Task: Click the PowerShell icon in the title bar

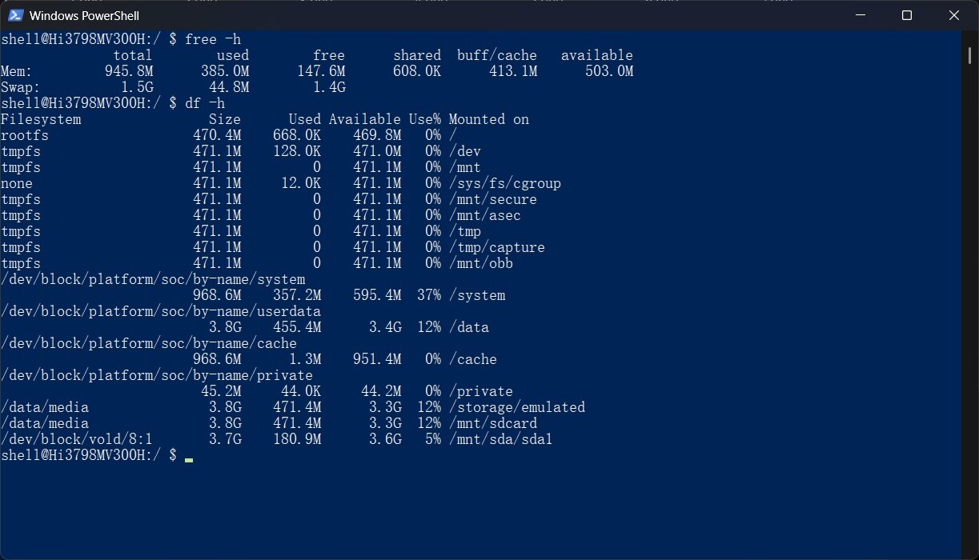Action: click(x=15, y=15)
